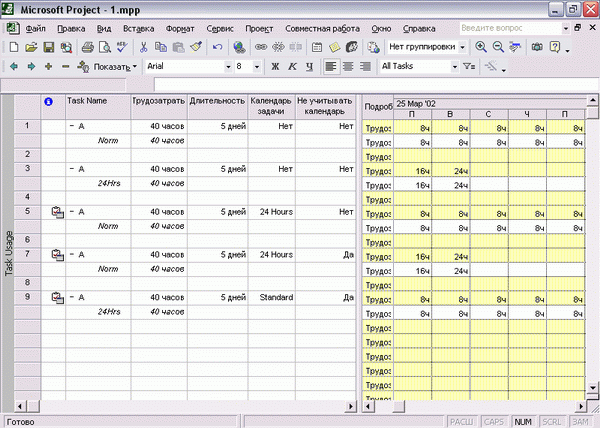Align text right
The width and height of the screenshot is (600, 428).
(365, 67)
